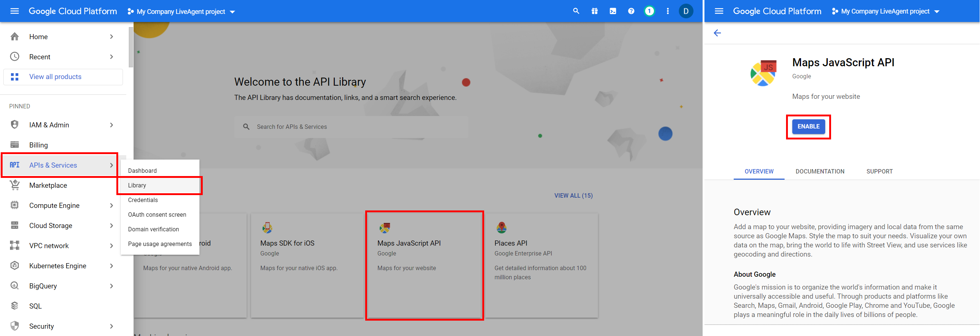Open project selector dropdown in right window
The width and height of the screenshot is (980, 336).
coord(886,11)
